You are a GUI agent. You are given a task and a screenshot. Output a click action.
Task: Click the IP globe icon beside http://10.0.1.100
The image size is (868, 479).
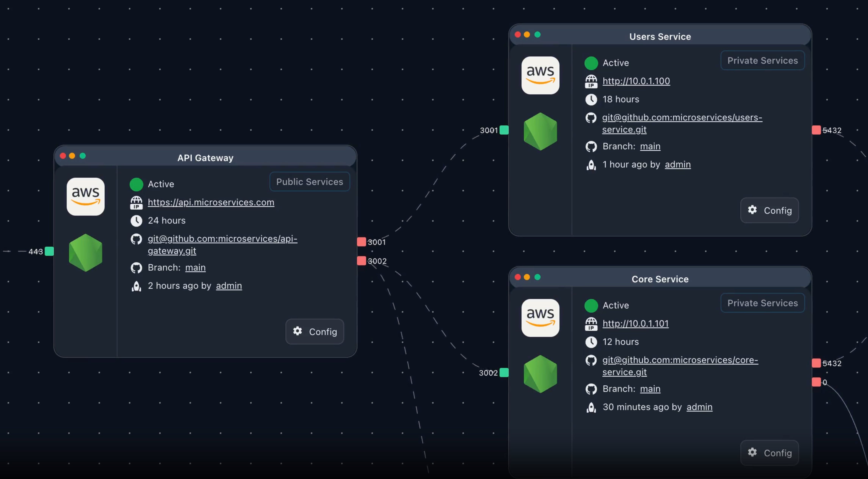point(591,81)
